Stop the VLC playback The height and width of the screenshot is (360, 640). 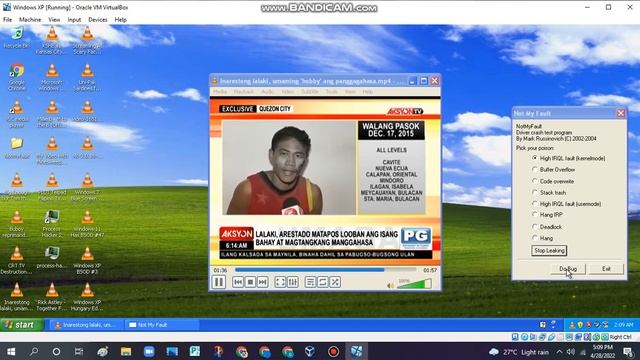(x=250, y=282)
